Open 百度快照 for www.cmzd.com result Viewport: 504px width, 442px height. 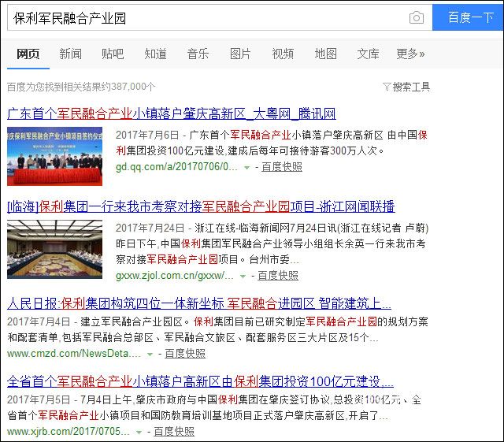pyautogui.click(x=185, y=354)
